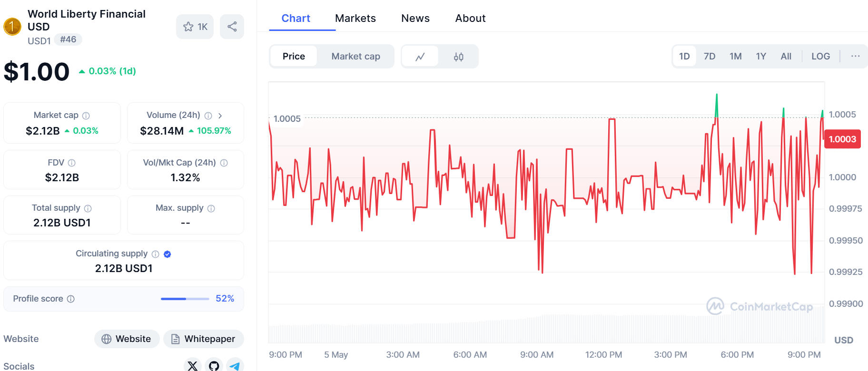
Task: Switch to line chart view icon
Action: [x=420, y=57]
